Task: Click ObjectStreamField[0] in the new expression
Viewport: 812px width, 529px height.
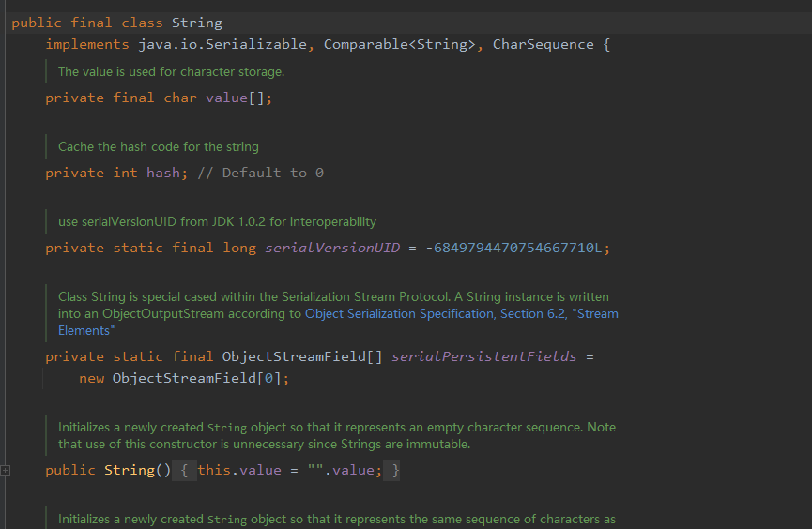Action: click(x=197, y=378)
